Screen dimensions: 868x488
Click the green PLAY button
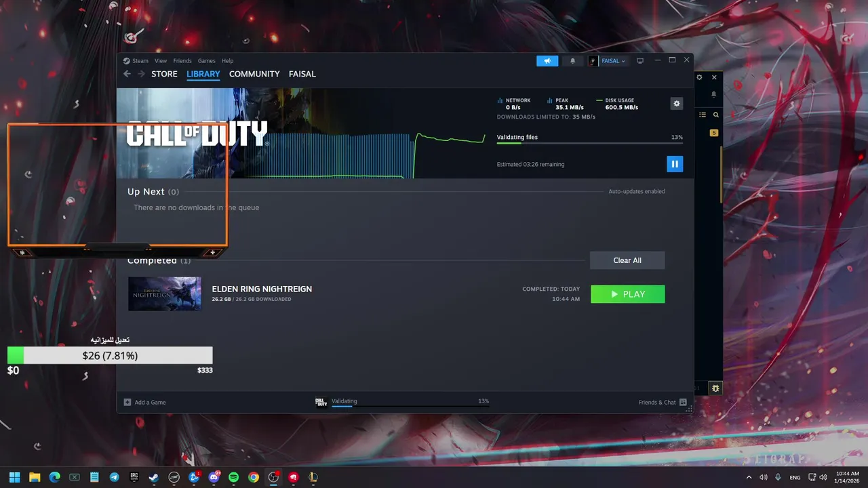[628, 294]
